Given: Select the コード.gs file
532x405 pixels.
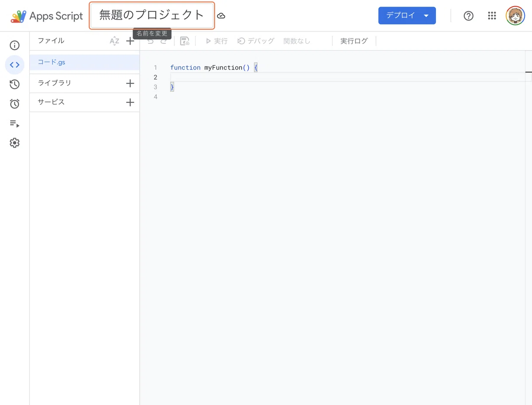Looking at the screenshot, I should click(x=85, y=62).
